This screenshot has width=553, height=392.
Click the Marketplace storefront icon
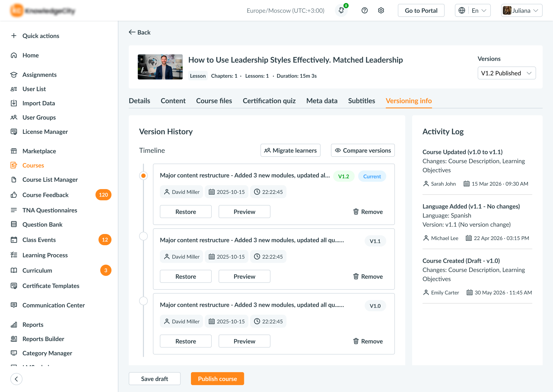14,151
